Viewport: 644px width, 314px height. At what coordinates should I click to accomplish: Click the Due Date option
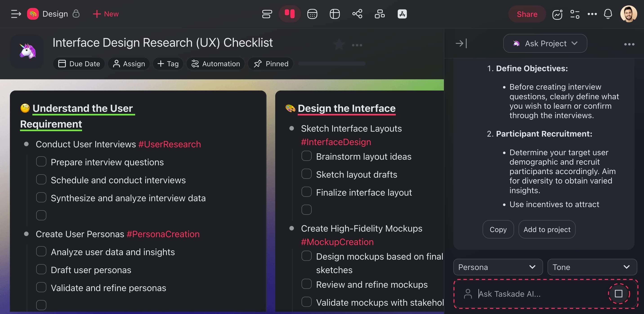(79, 64)
